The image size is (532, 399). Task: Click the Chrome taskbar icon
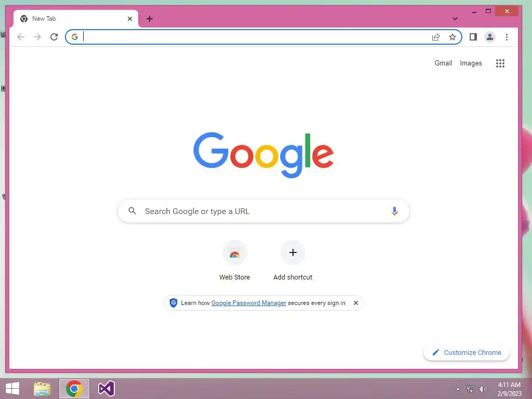click(74, 389)
